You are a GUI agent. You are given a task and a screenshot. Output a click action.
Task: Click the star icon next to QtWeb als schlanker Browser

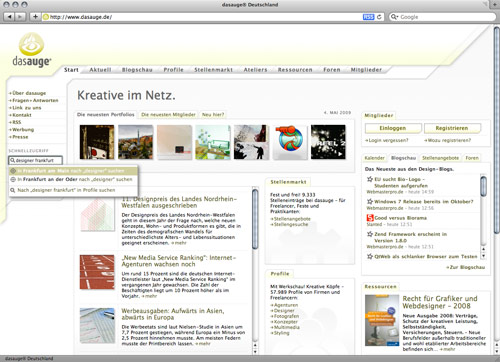click(370, 257)
